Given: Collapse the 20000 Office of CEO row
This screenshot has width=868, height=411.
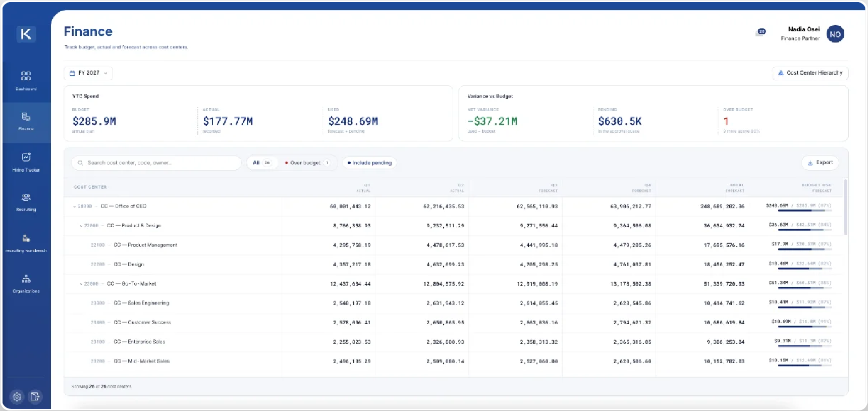Looking at the screenshot, I should click(74, 207).
